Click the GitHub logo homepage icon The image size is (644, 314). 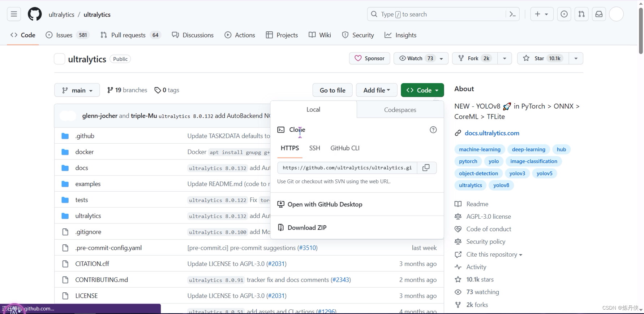coord(35,14)
